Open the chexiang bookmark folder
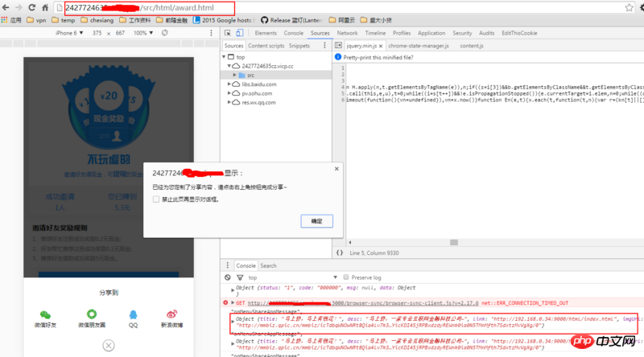The image size is (644, 357). pos(97,20)
